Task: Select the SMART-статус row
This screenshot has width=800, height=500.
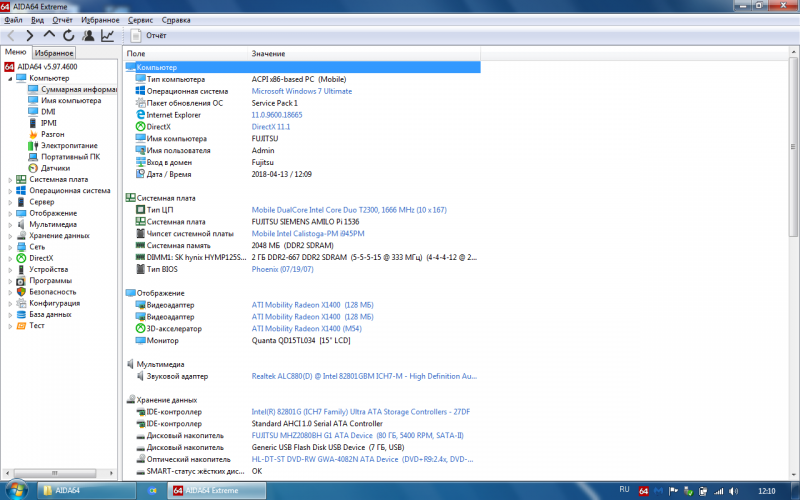Action: tap(302, 471)
